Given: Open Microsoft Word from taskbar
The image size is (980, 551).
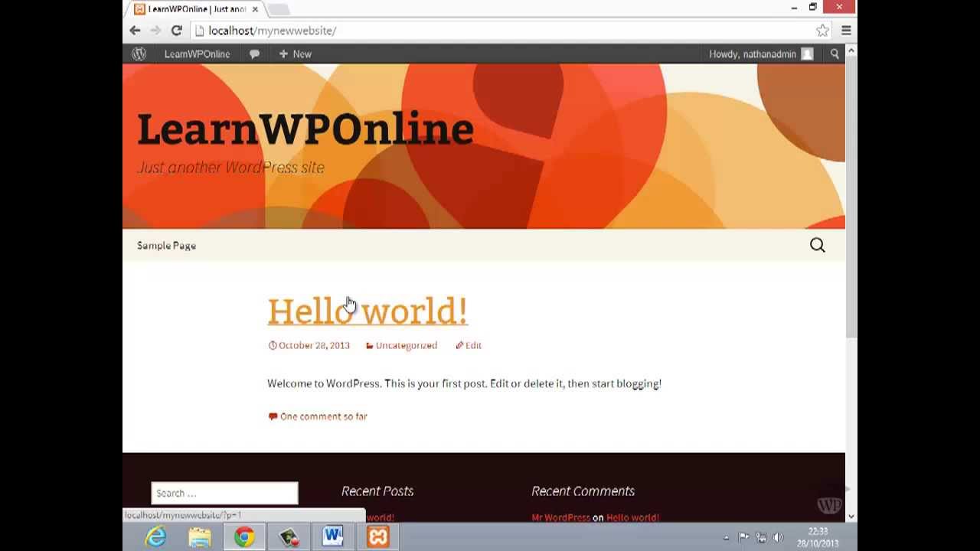Looking at the screenshot, I should pos(333,536).
